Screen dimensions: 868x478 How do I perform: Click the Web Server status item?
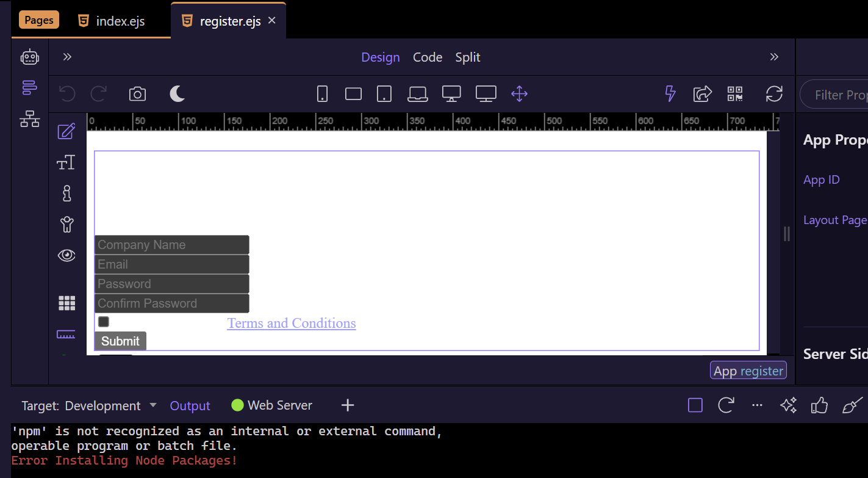click(272, 405)
